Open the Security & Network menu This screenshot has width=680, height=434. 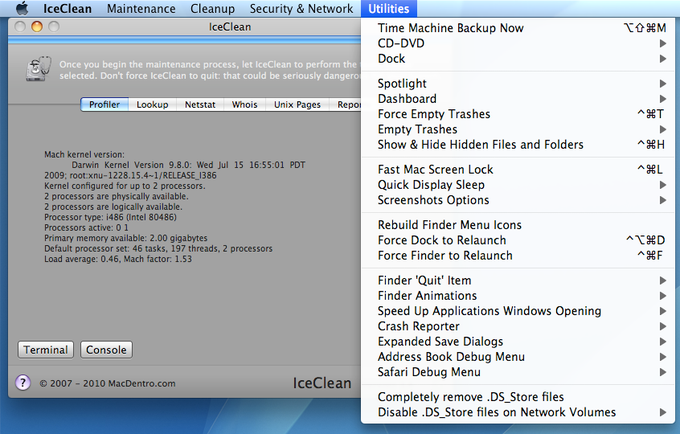click(x=301, y=9)
